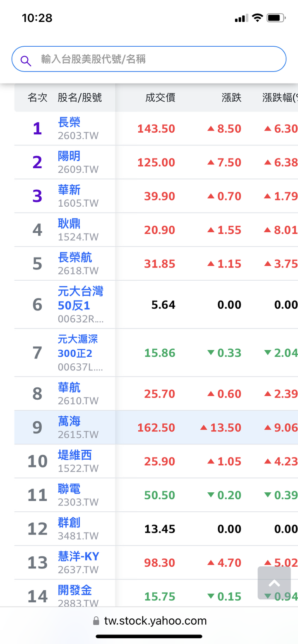Screen dimensions: 298x644
Task: Tap change value 1.05 for 堤維西
Action: [x=229, y=462]
